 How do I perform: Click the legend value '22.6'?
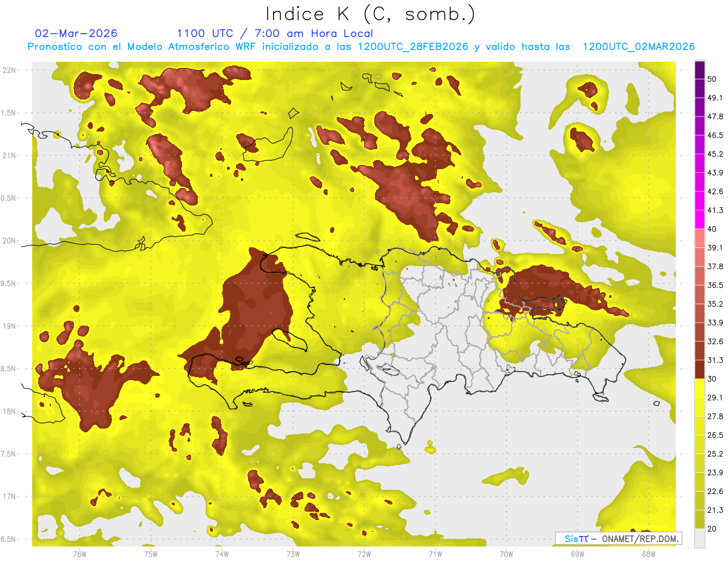pos(715,492)
